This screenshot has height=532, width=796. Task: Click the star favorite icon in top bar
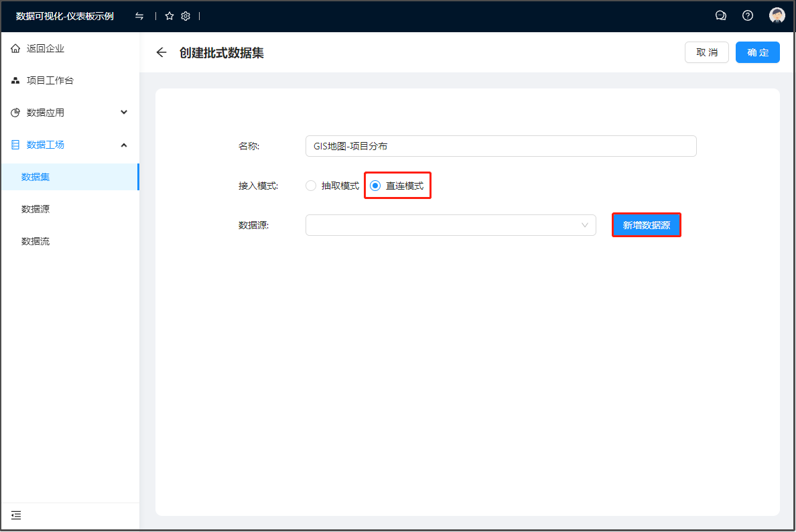point(170,16)
